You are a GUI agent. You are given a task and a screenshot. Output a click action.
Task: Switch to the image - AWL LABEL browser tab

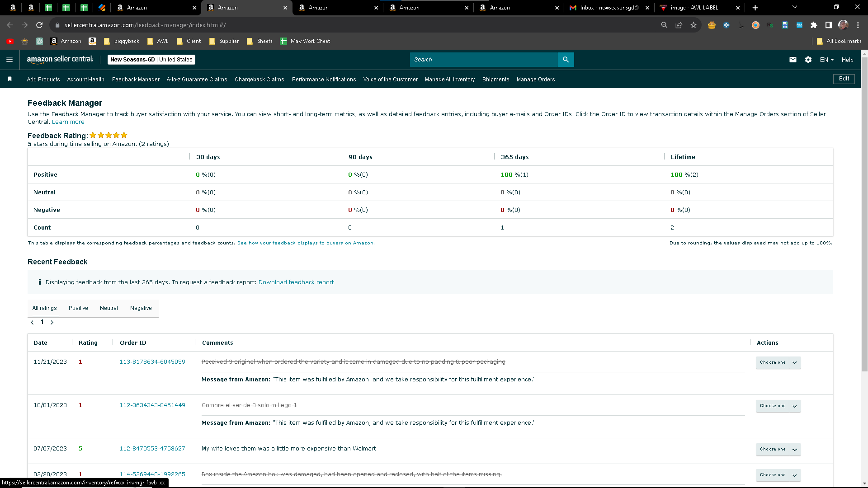pyautogui.click(x=700, y=8)
